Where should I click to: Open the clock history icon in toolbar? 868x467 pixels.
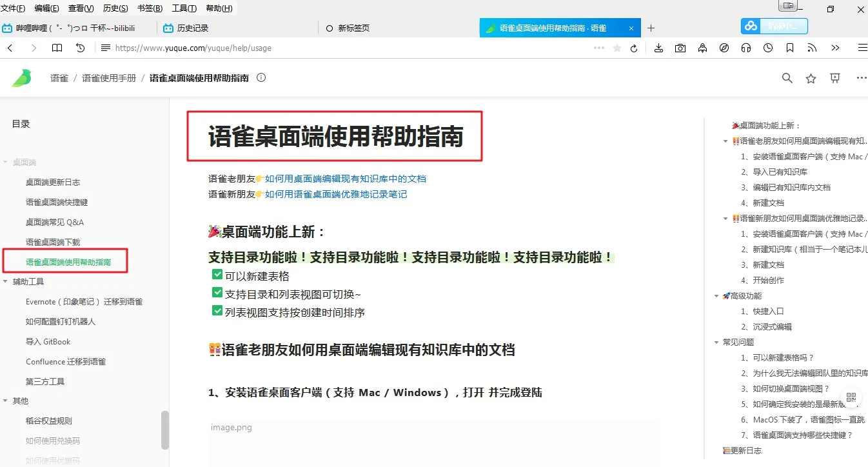coord(768,48)
